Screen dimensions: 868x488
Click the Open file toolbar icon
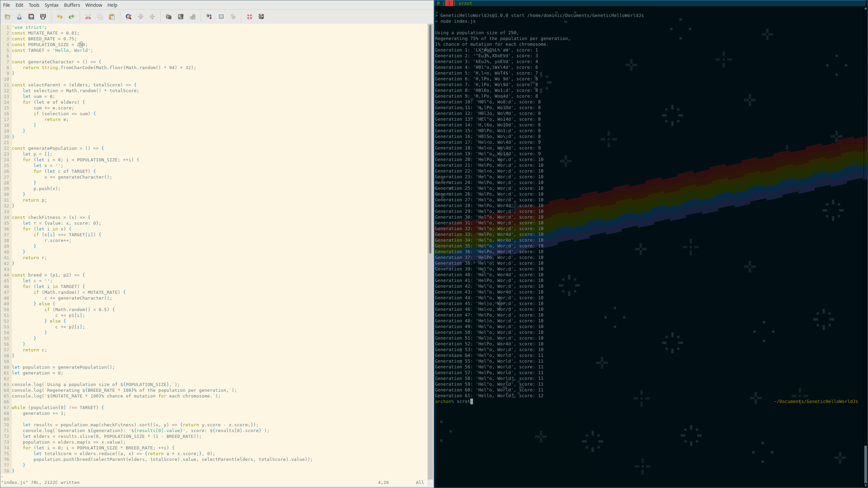tap(7, 17)
